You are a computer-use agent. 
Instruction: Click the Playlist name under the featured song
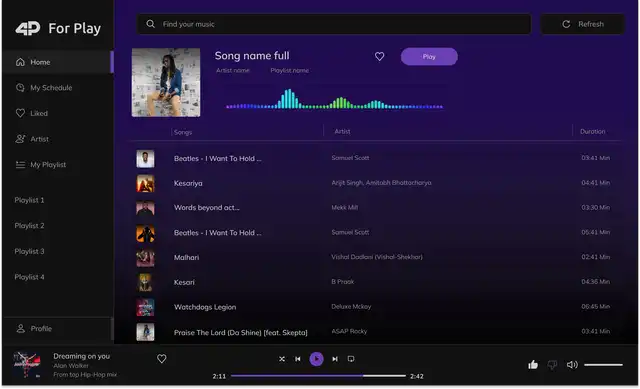click(289, 71)
